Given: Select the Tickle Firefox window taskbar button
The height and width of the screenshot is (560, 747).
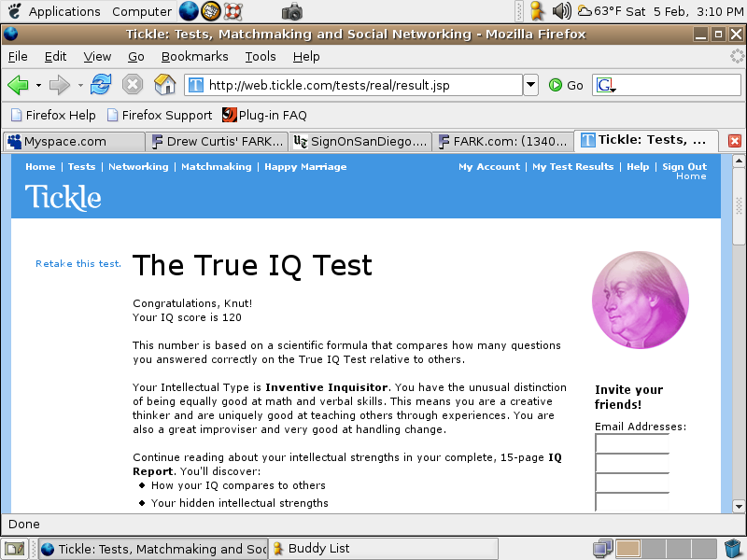Looking at the screenshot, I should click(x=153, y=549).
